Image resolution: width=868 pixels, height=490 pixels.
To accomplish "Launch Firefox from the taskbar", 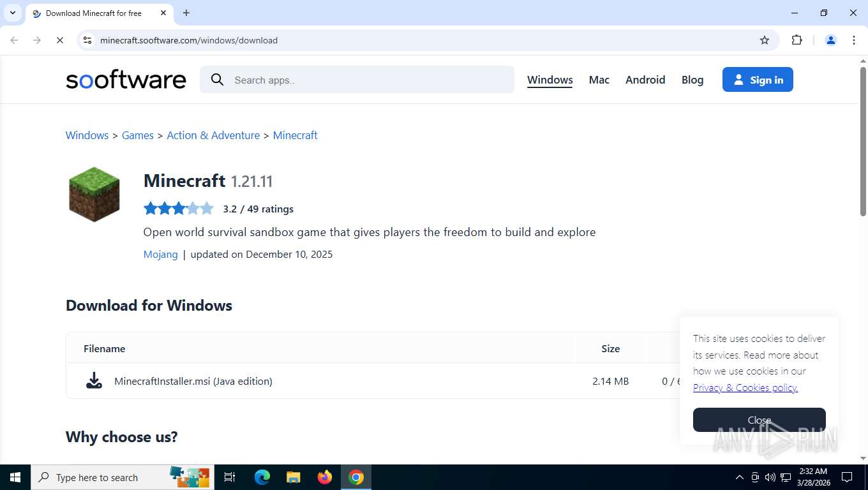I will (325, 477).
